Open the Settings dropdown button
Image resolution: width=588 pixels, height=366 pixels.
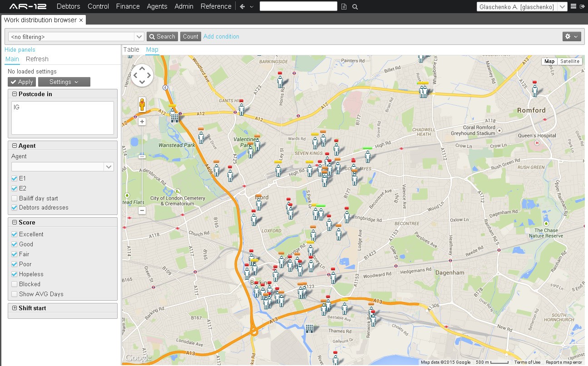coord(64,82)
